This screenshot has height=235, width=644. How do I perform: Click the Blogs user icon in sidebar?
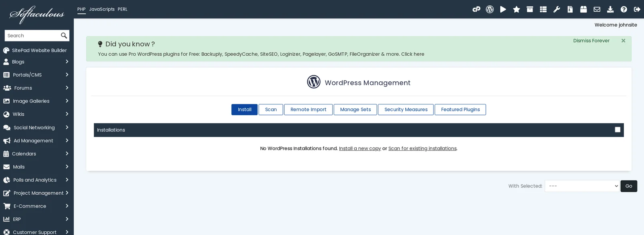coord(6,62)
